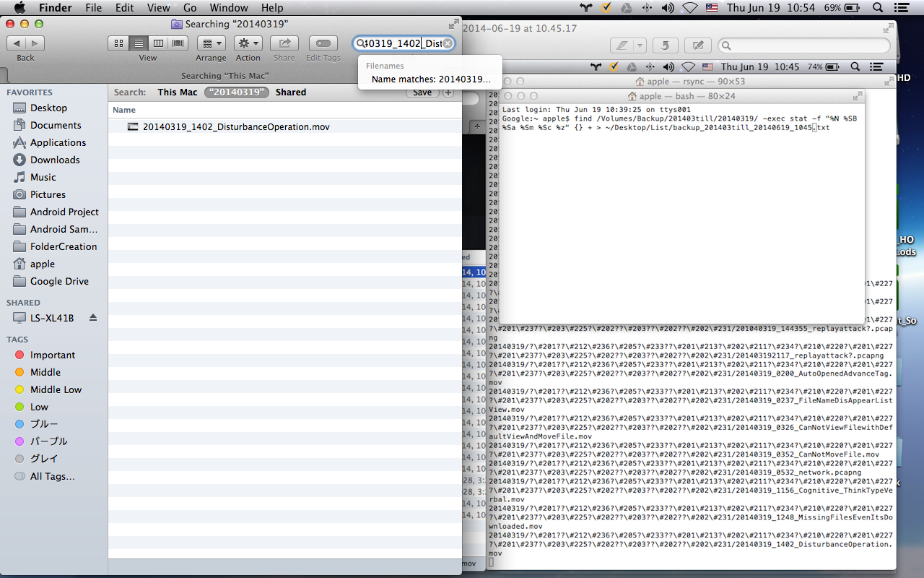Expand the markup dropdown arrow in Preview
This screenshot has width=924, height=578.
click(640, 46)
